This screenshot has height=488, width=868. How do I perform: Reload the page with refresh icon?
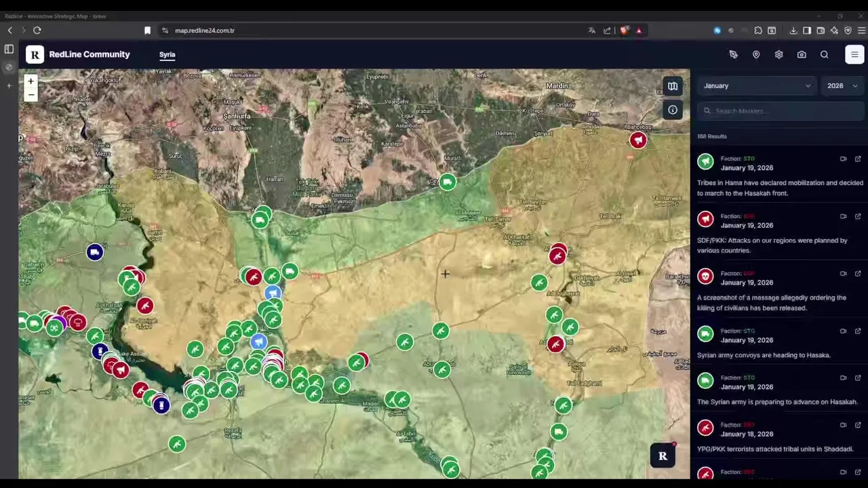click(x=37, y=30)
